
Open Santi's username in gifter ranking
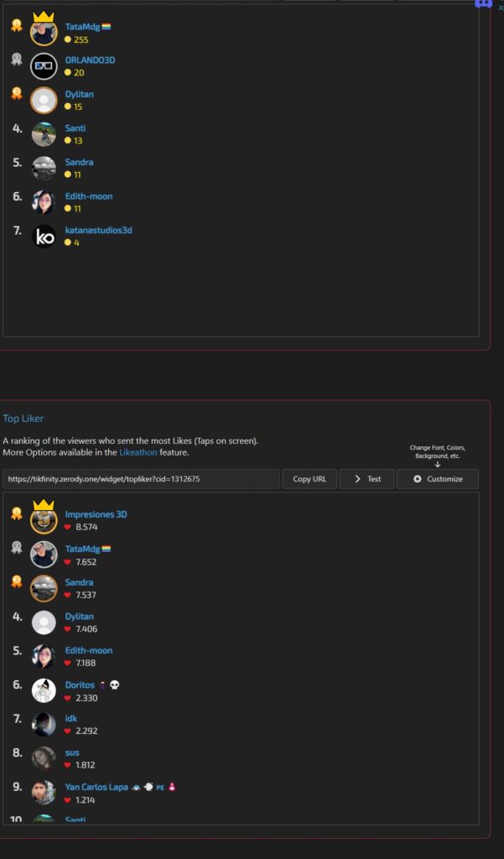click(x=75, y=128)
